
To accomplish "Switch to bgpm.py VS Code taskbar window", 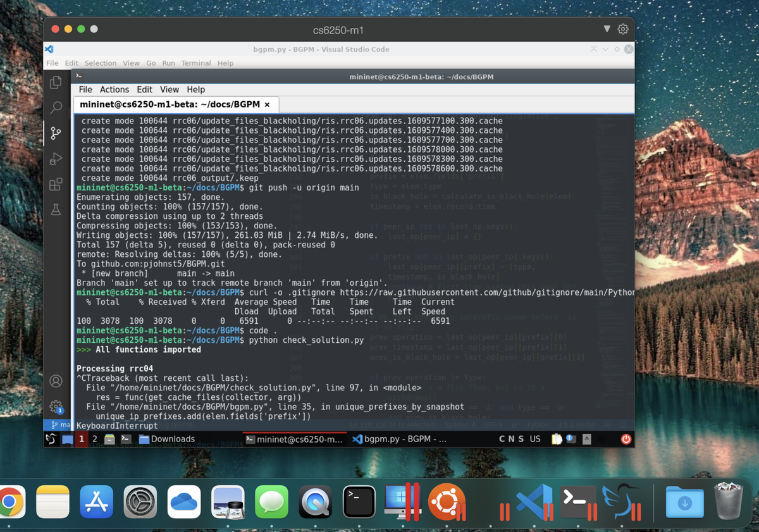I will click(399, 439).
